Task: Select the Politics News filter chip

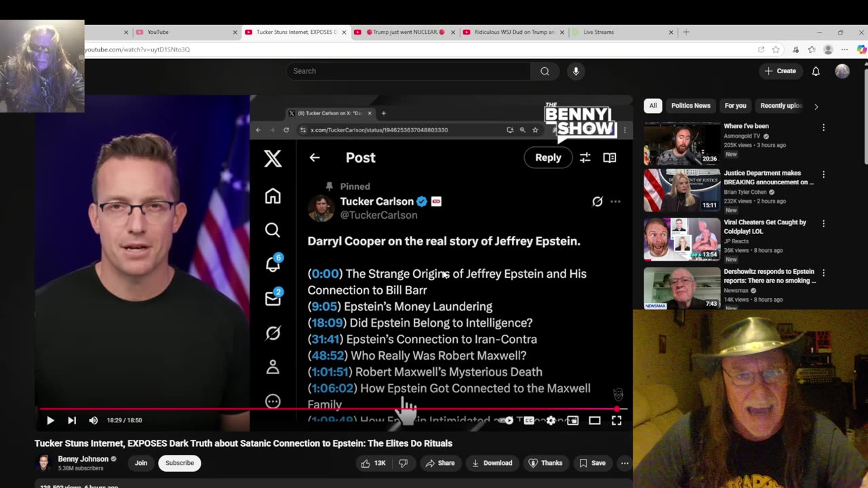Action: 691,106
